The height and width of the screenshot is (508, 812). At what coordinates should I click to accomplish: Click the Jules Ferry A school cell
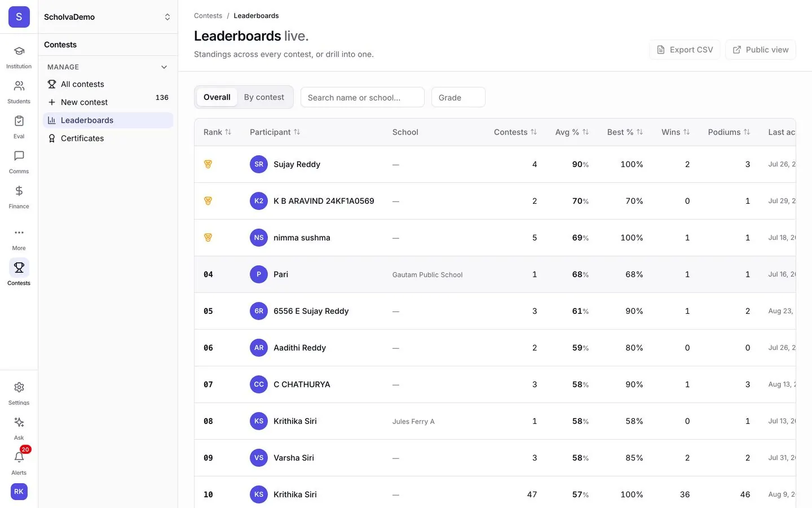[x=413, y=422]
